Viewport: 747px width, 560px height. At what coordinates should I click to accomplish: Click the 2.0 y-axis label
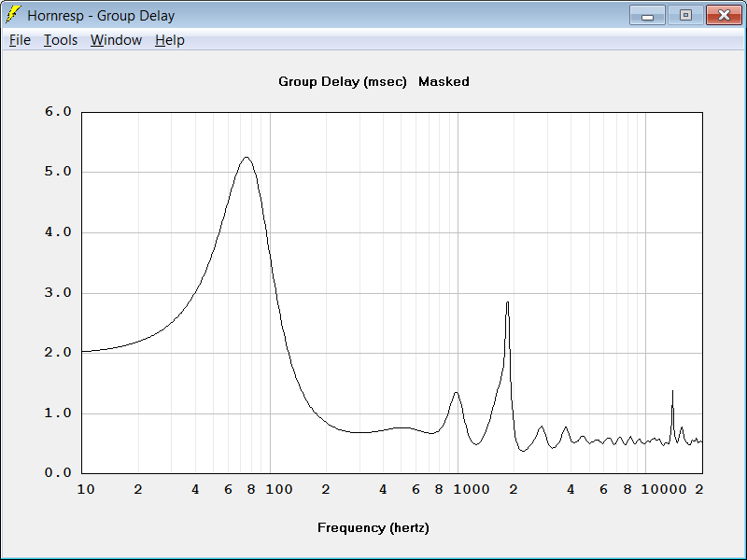tap(58, 353)
